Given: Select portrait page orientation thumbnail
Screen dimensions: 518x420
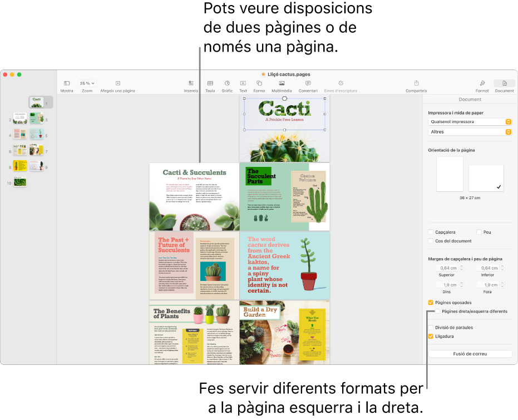Looking at the screenshot, I should [450, 174].
